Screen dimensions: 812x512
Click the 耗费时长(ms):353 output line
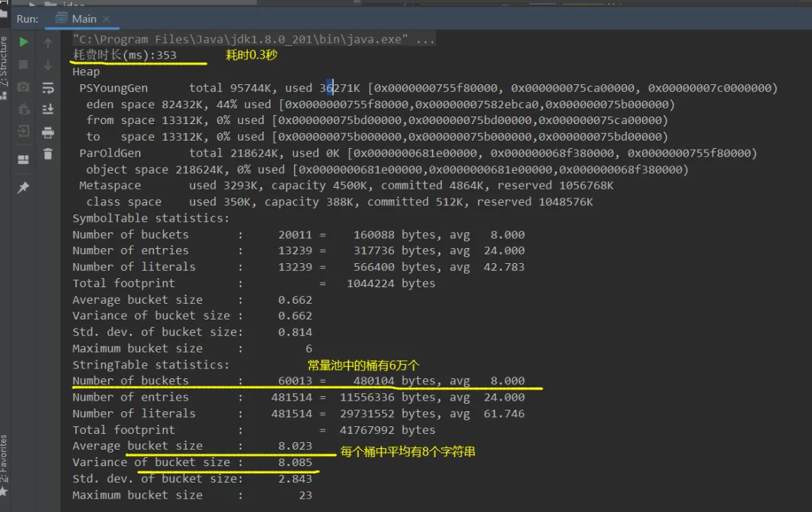pyautogui.click(x=124, y=55)
